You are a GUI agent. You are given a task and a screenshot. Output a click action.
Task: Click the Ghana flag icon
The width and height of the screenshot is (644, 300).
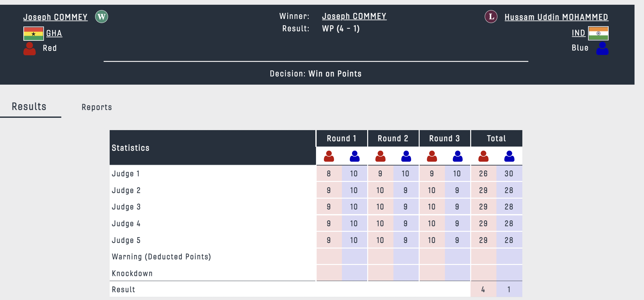coord(33,33)
